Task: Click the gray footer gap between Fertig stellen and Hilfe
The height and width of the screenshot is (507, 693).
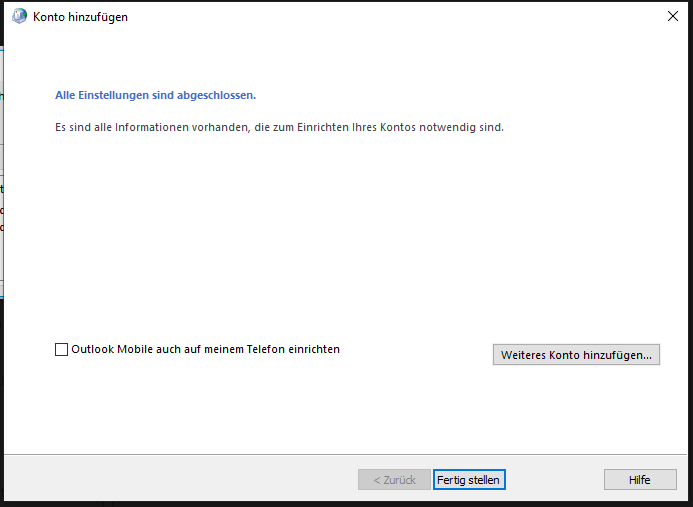Action: (x=555, y=480)
